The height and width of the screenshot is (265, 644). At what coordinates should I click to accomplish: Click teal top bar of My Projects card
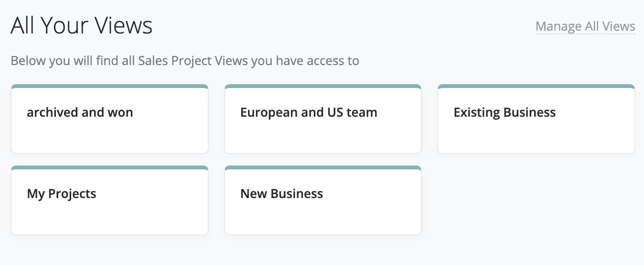point(109,168)
